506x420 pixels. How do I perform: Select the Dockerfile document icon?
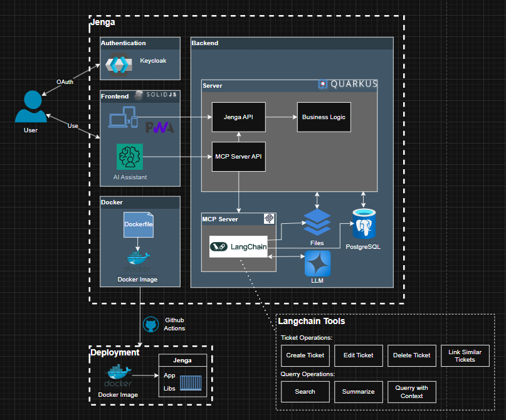point(139,224)
